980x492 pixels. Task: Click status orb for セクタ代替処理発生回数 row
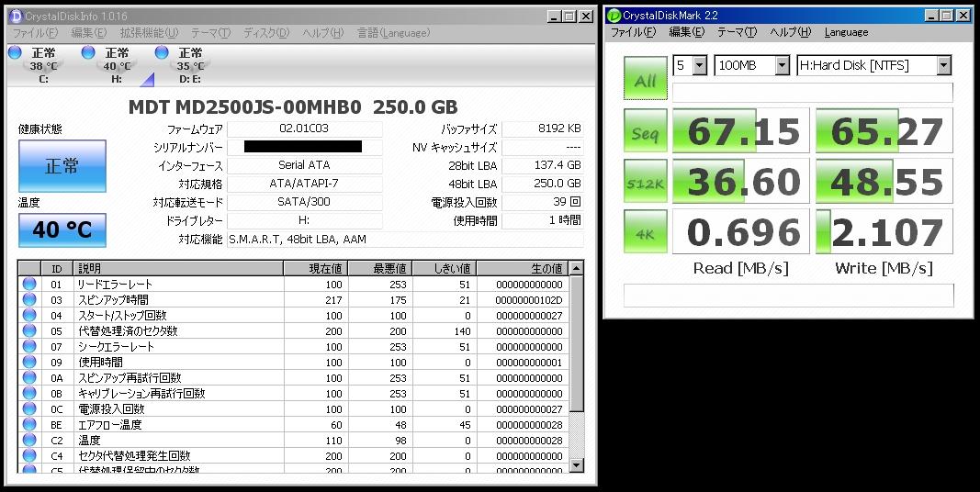(x=29, y=456)
